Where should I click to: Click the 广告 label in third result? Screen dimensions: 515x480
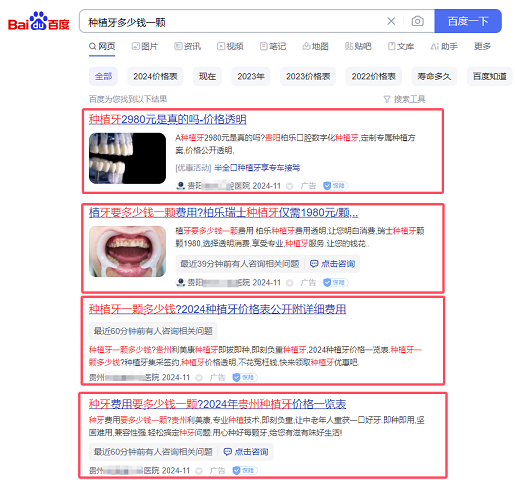[x=217, y=377]
